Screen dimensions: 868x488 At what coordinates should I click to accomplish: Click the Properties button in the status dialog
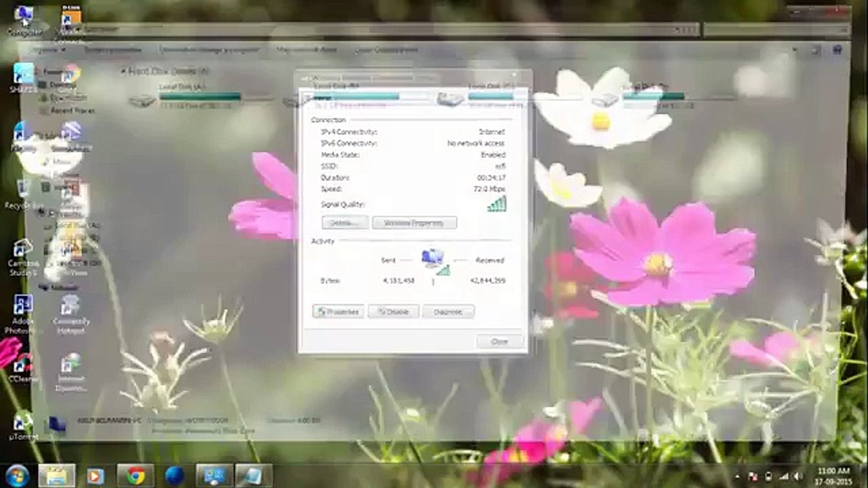tap(338, 312)
